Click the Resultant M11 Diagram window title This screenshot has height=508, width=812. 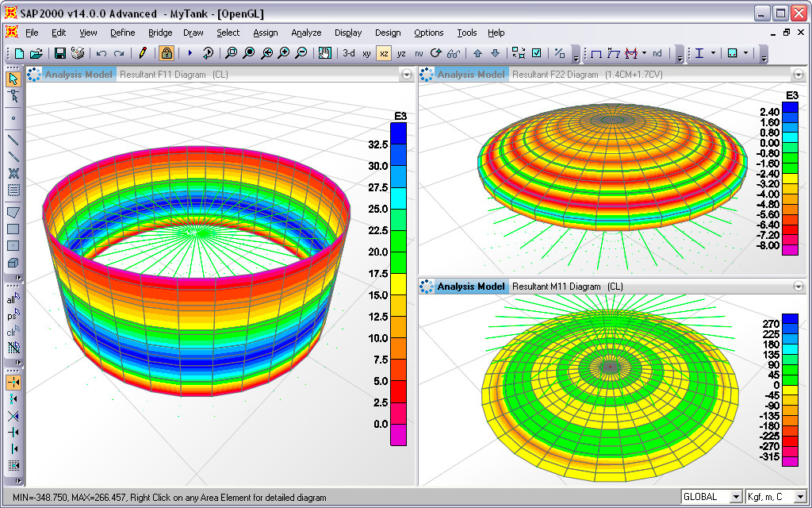[x=556, y=287]
